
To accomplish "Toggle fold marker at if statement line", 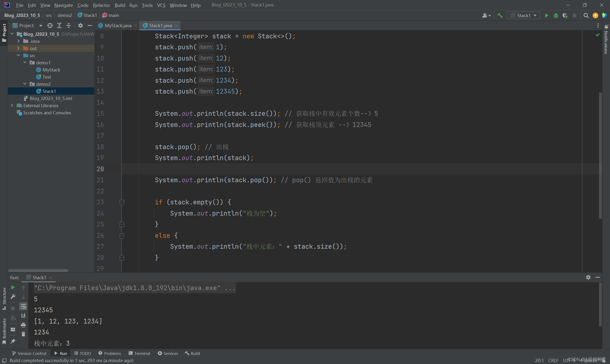I will tap(122, 202).
